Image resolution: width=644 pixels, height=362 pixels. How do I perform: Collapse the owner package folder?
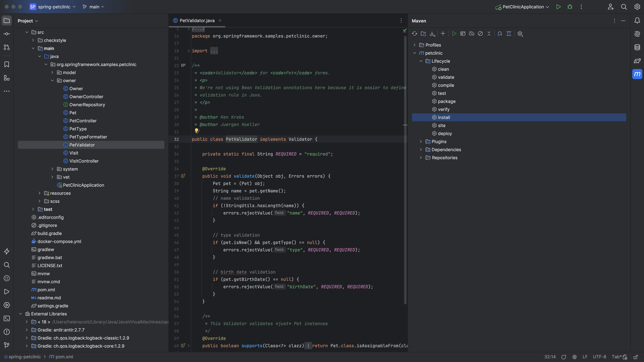(x=52, y=81)
